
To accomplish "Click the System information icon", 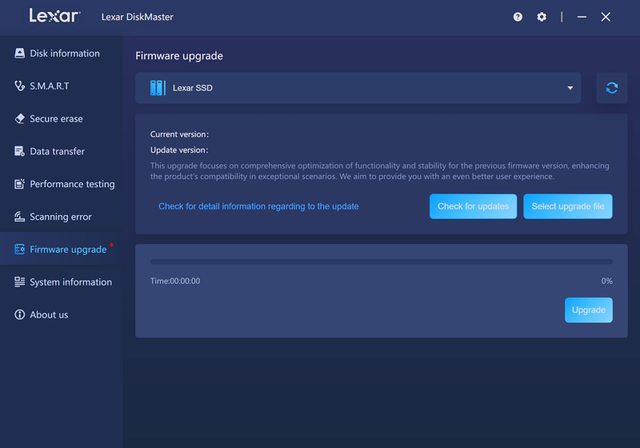I will [20, 282].
